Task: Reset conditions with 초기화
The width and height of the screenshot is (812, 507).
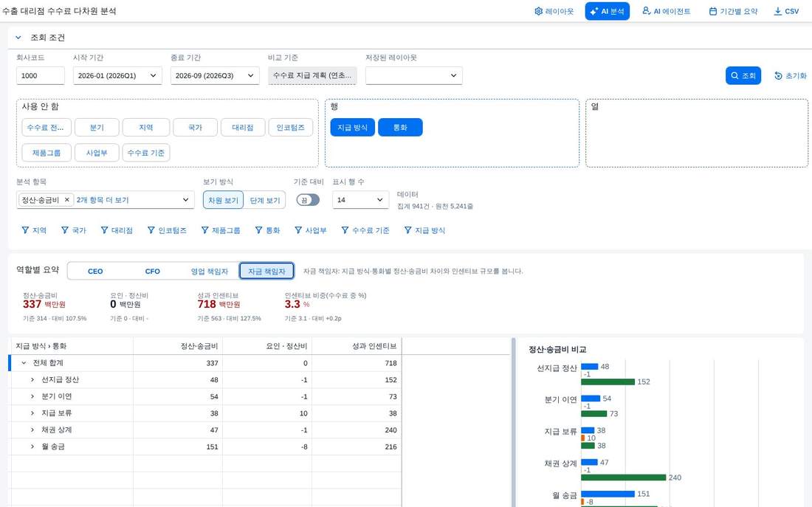Action: [791, 75]
